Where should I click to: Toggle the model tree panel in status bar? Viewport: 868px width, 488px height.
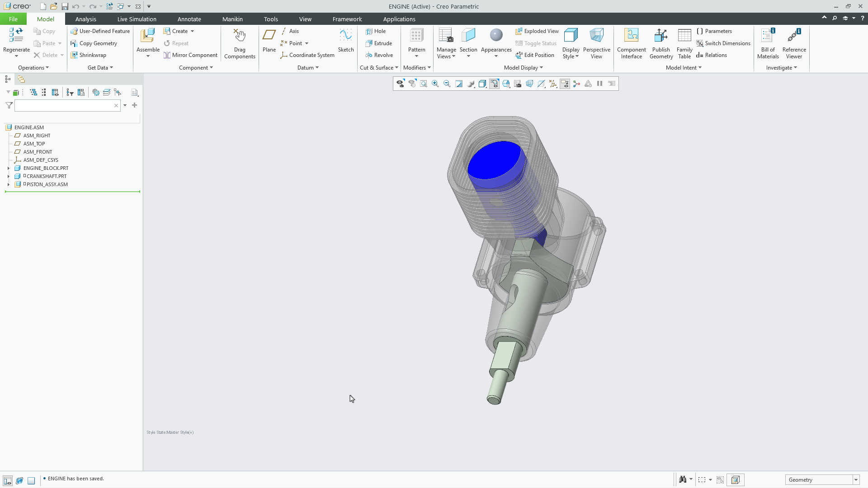(x=8, y=480)
